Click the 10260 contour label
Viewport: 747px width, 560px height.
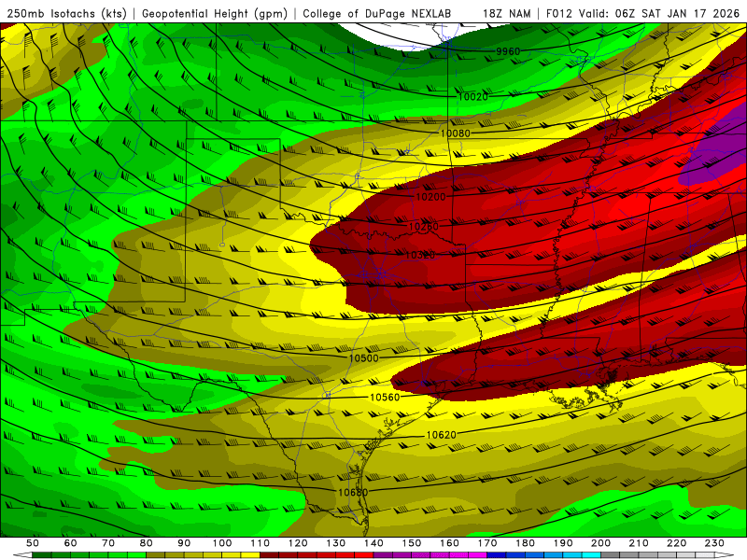point(424,227)
